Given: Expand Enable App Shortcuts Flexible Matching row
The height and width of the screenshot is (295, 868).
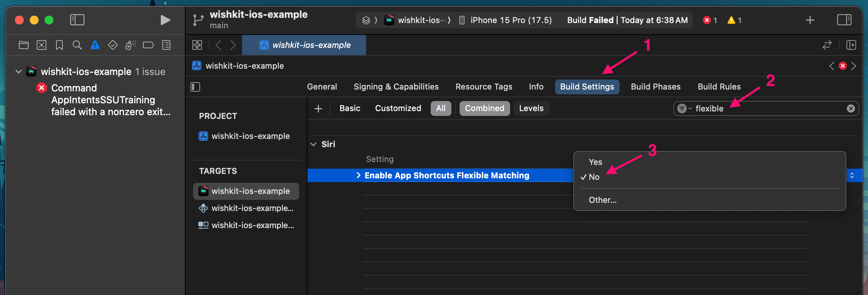Looking at the screenshot, I should click(x=358, y=175).
